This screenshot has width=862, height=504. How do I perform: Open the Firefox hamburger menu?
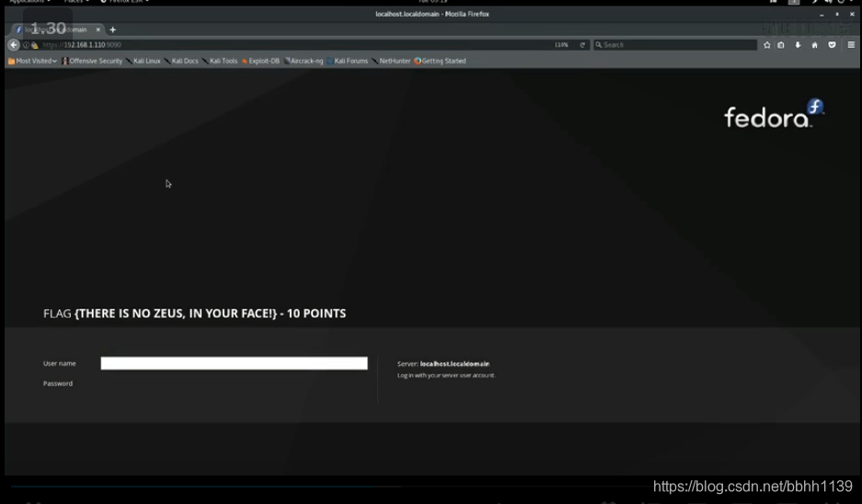(x=851, y=45)
